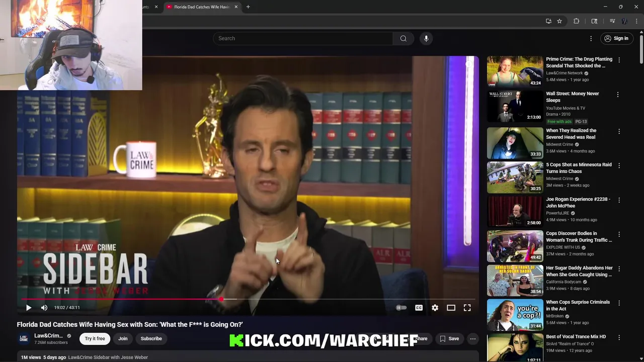Click the red scrubber handle on the timeline
The image size is (644, 362).
click(221, 299)
